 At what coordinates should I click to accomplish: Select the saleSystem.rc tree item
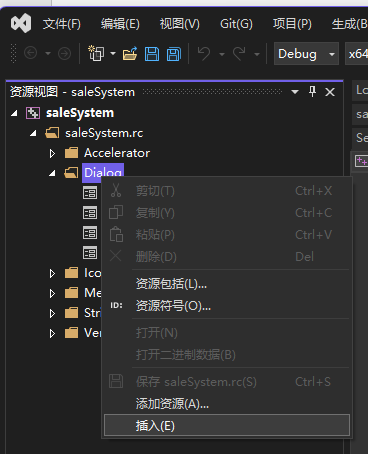(x=104, y=133)
